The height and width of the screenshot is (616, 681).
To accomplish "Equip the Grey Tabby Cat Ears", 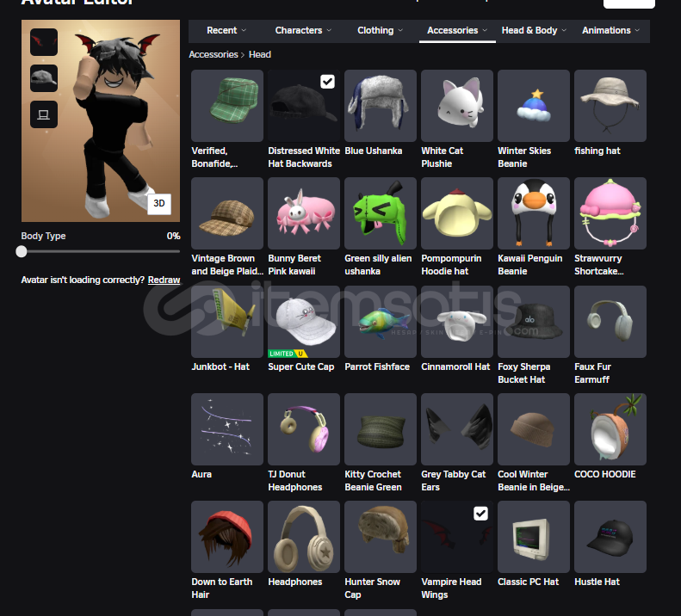I will coord(457,429).
